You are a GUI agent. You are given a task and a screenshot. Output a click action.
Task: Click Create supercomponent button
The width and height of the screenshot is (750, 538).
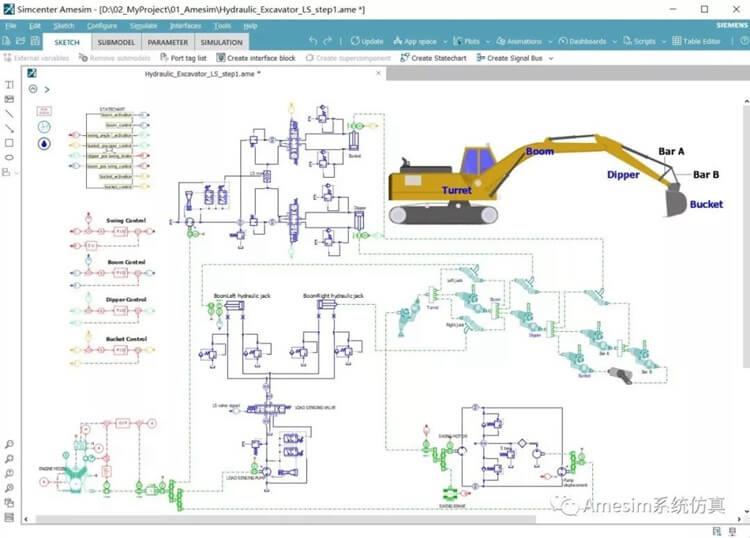click(348, 58)
